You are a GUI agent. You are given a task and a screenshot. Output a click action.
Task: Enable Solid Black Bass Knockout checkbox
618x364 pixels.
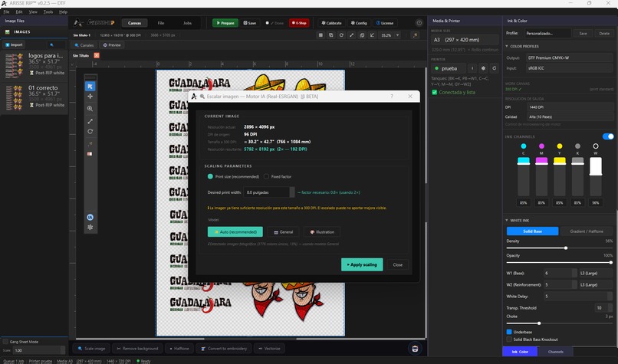tap(509, 339)
